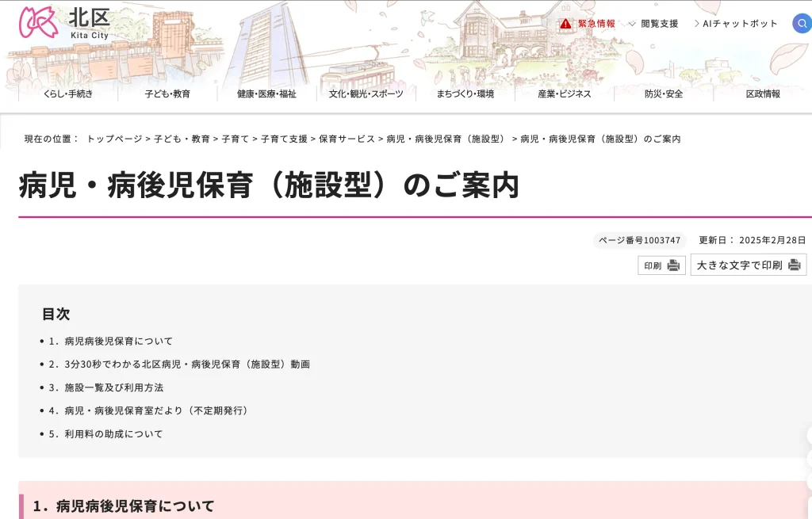This screenshot has height=519, width=812.
Task: Go to トップページ in the breadcrumb
Action: [x=114, y=139]
